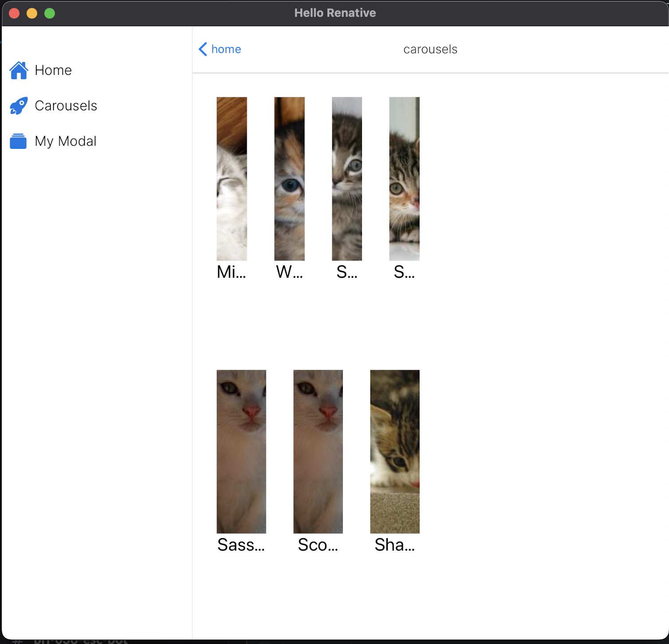The width and height of the screenshot is (669, 644).
Task: Select "Carousels" in the sidebar
Action: 66,105
